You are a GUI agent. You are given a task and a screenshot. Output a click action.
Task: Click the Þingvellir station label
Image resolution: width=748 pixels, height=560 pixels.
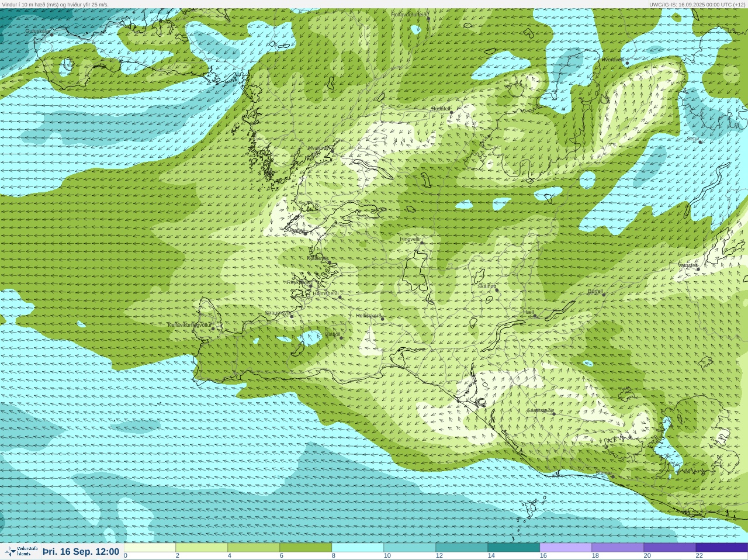pos(410,239)
